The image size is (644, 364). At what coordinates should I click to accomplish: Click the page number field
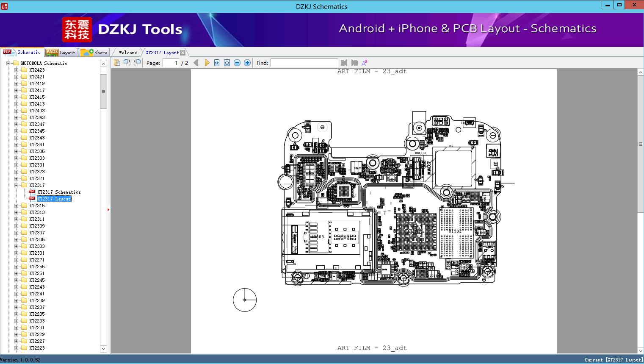coord(171,63)
